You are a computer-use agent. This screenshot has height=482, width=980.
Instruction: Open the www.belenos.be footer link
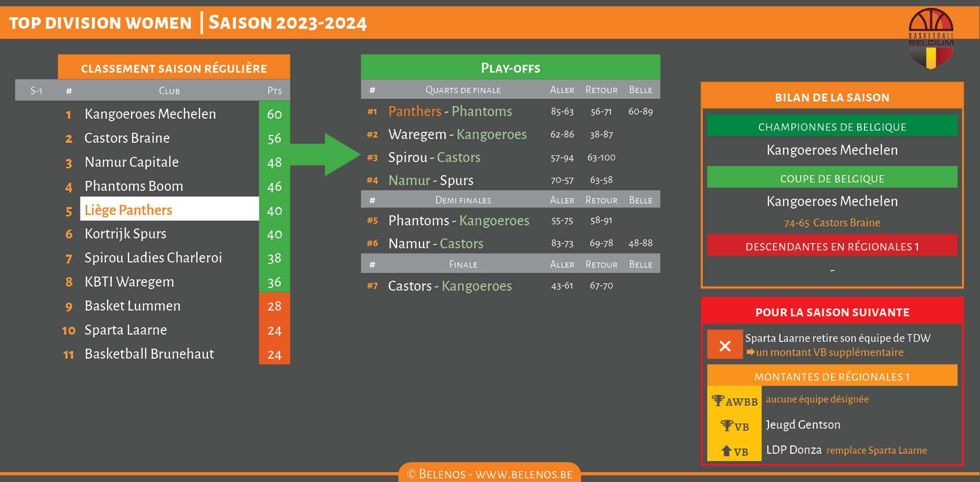[x=523, y=474]
